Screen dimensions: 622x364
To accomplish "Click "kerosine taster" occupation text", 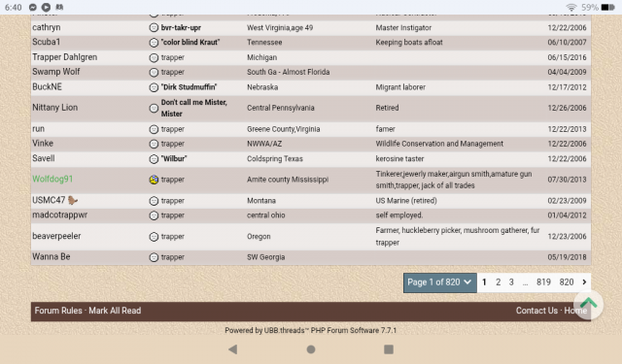I will coord(399,159).
